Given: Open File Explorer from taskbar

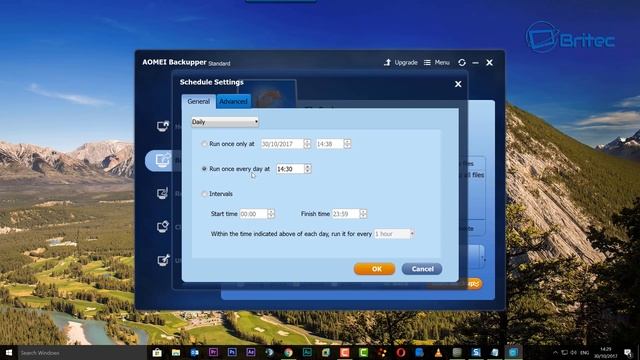Looking at the screenshot, I should [x=176, y=353].
